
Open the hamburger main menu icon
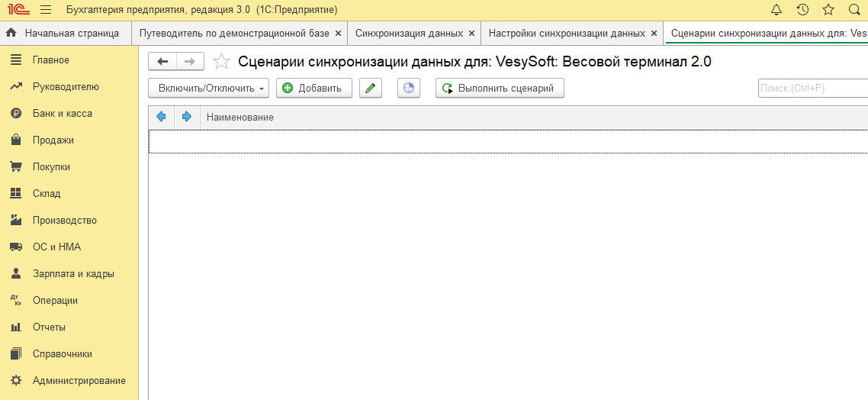[46, 10]
